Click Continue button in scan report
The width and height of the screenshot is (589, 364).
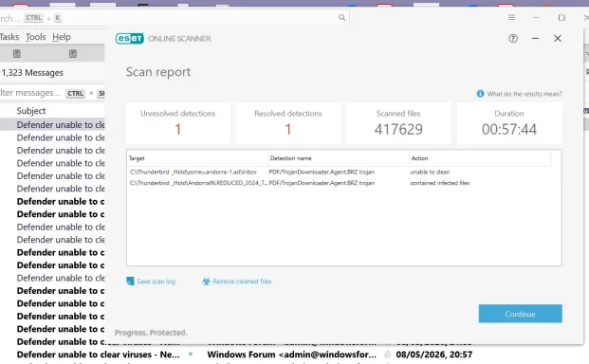[521, 314]
